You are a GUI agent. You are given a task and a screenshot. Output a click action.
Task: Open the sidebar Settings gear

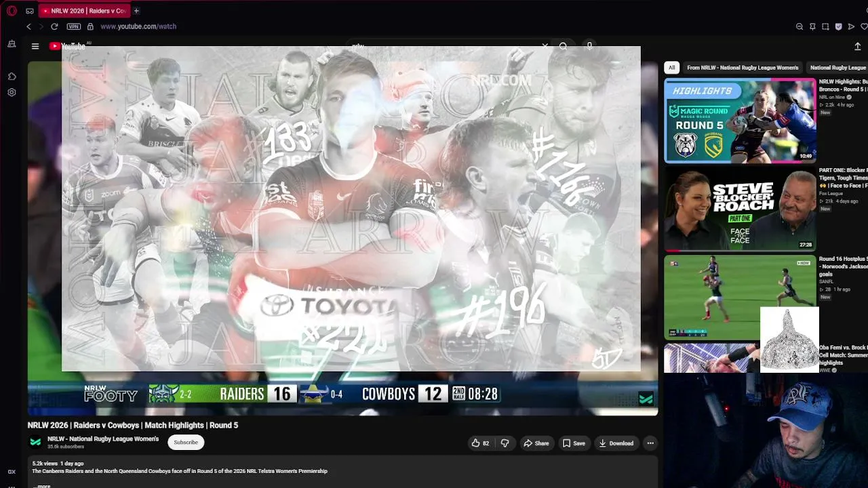coord(12,92)
